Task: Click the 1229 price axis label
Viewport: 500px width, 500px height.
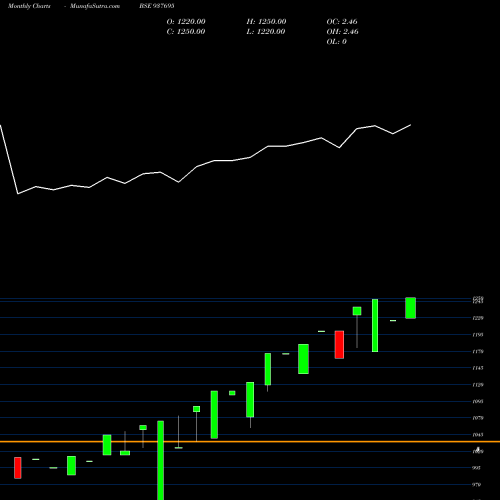Action: tap(478, 318)
